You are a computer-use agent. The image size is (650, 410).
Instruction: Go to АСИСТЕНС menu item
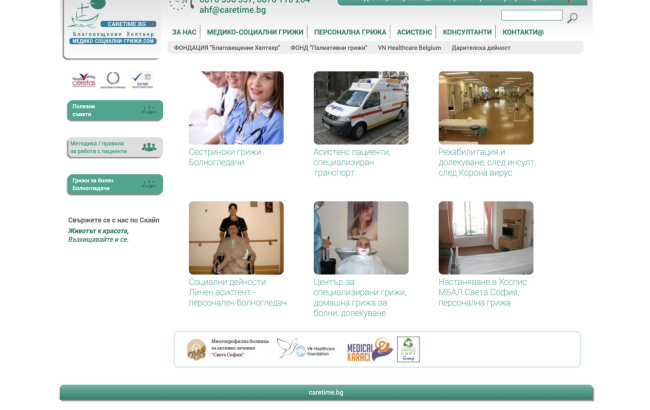tap(414, 32)
